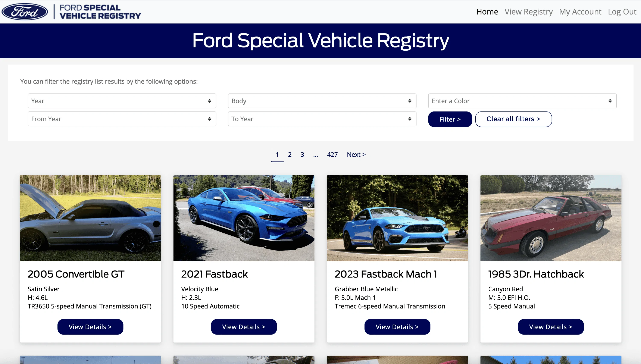Select pagination page 1
Image resolution: width=641 pixels, height=364 pixels.
point(277,154)
